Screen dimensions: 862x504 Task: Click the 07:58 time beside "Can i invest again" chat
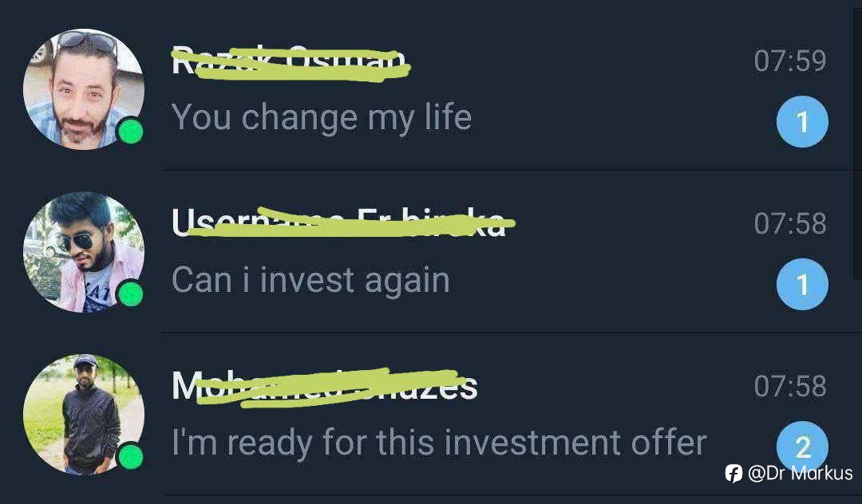(790, 223)
